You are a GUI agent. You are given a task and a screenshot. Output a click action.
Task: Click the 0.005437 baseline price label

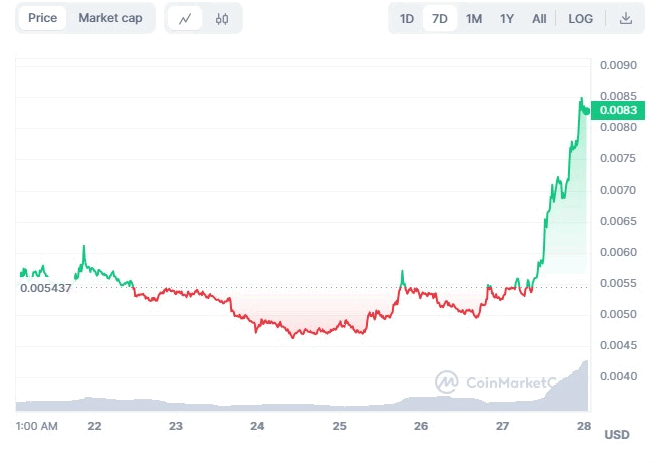click(45, 288)
